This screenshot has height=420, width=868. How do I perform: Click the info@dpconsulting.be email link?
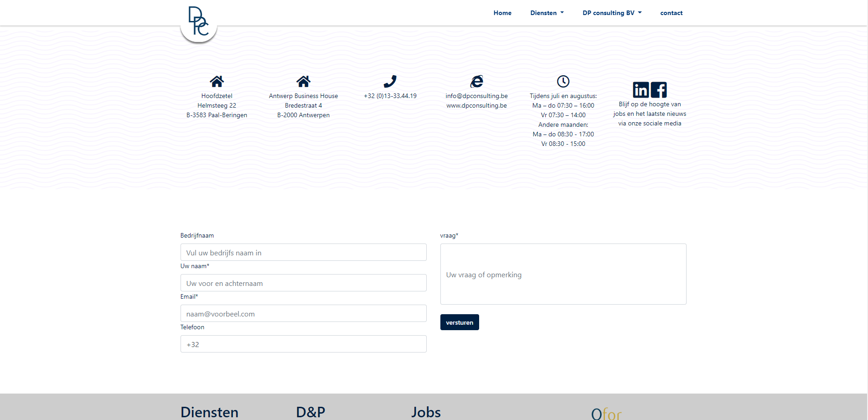(477, 96)
